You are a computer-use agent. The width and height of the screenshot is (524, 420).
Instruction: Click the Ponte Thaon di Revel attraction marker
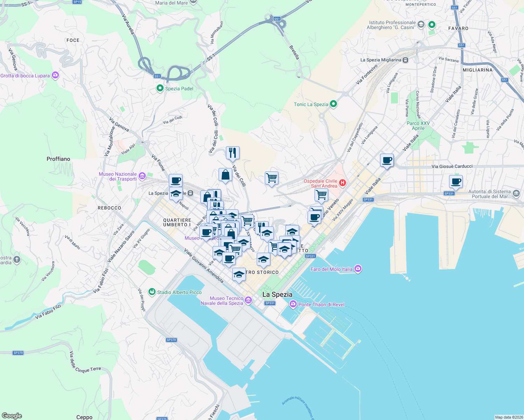tap(293, 304)
